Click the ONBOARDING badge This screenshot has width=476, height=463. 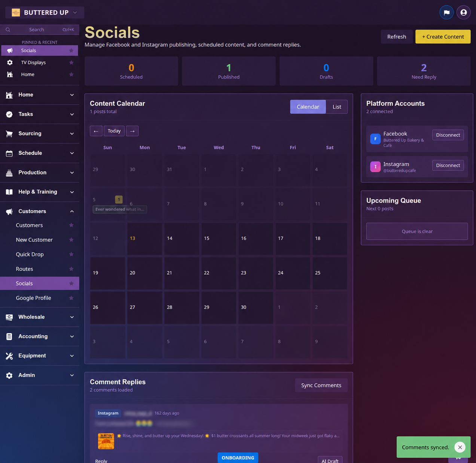point(238,458)
